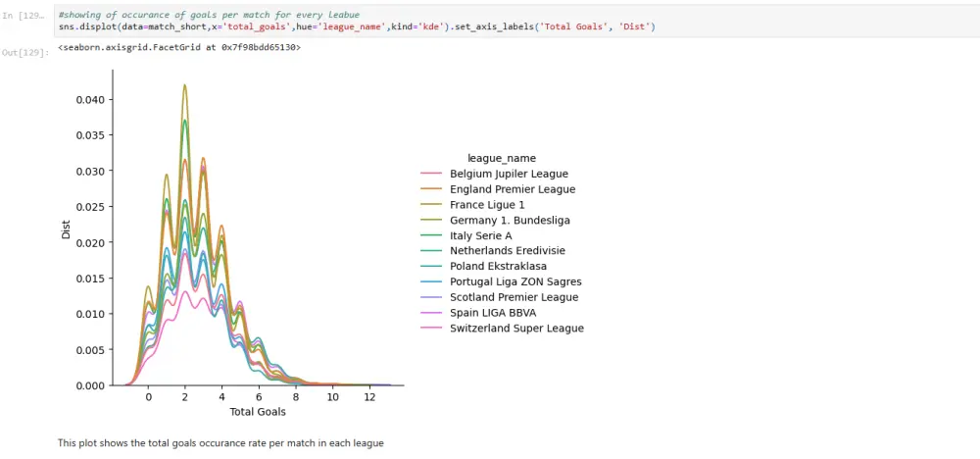Screen dimensions: 980x459
Task: Click the 10 x-axis tick label
Action: [x=332, y=397]
